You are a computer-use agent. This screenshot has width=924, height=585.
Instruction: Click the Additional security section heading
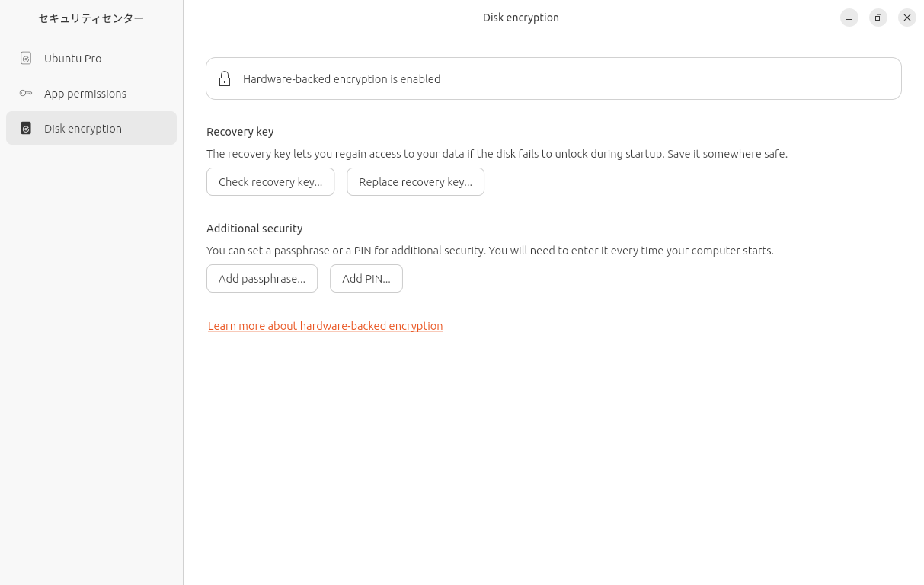[x=254, y=229]
